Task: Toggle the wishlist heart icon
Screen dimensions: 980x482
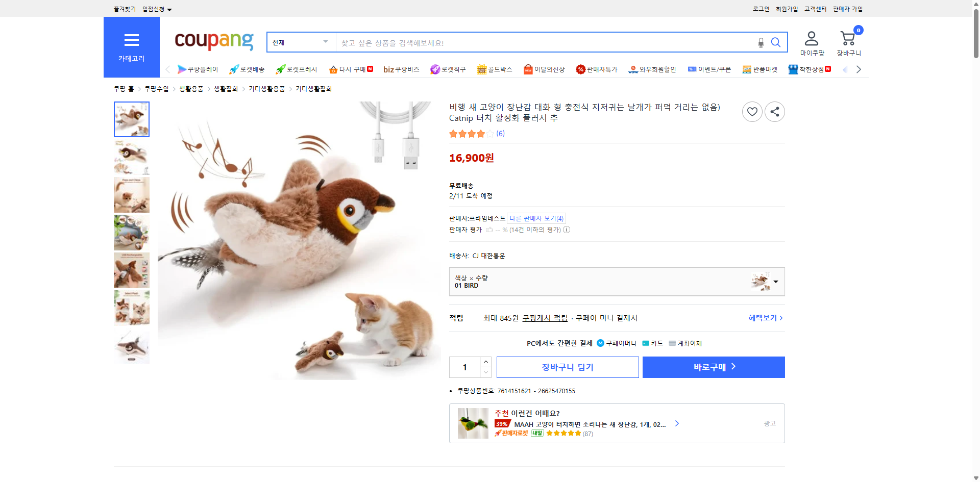Action: (x=752, y=111)
